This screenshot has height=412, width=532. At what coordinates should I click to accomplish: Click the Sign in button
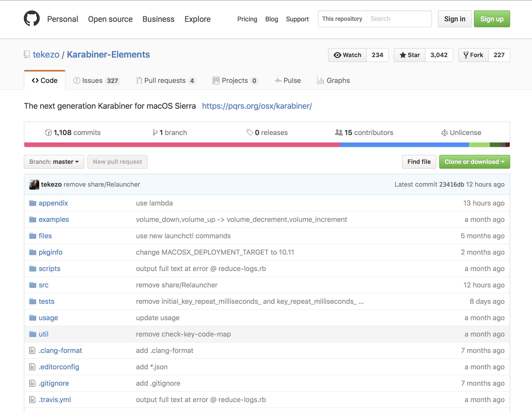455,19
